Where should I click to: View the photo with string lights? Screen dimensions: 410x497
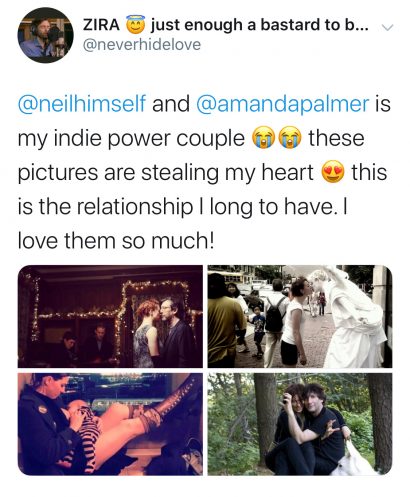tap(110, 316)
